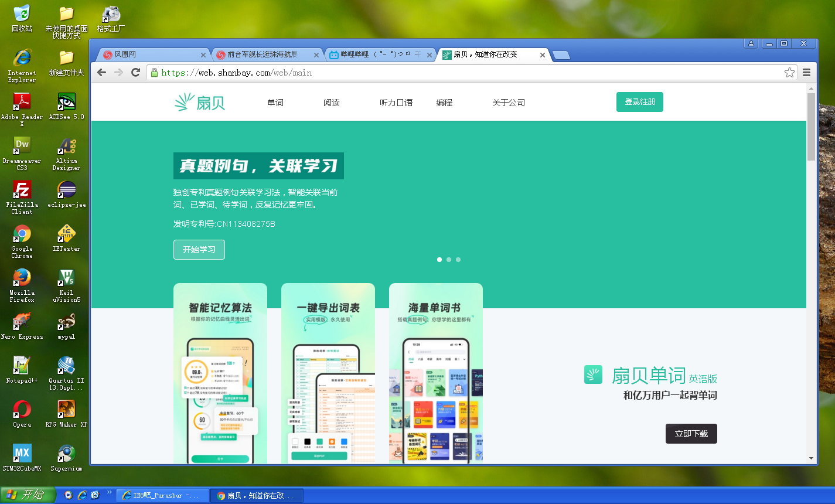Click the 扇贝单词 app icon
This screenshot has height=504, width=835.
point(593,375)
